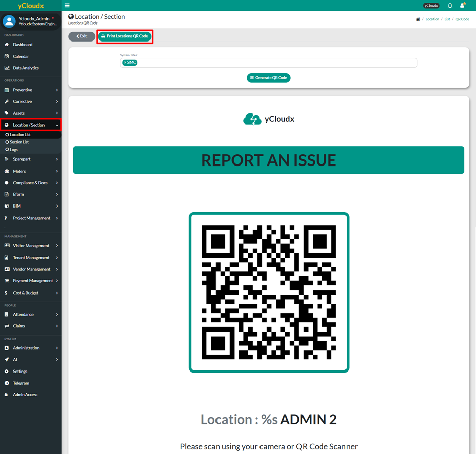Viewport: 476px width, 454px height.
Task: Click the Settings gear icon
Action: point(7,372)
